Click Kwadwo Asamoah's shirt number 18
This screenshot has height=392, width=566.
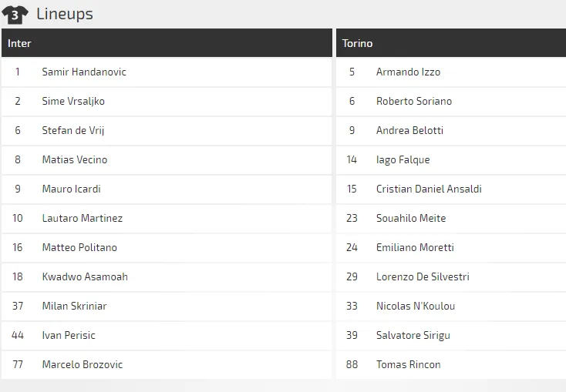(18, 276)
